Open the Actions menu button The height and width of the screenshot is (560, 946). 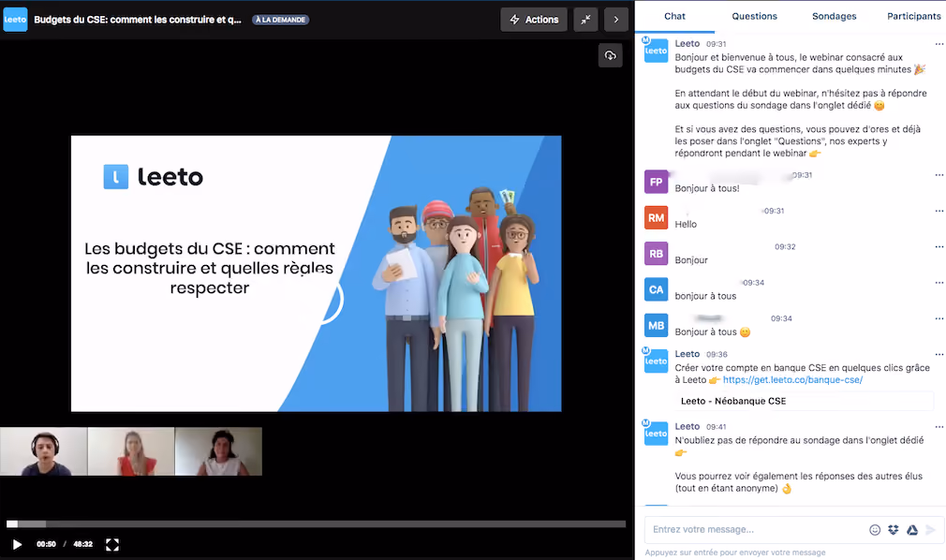pyautogui.click(x=533, y=20)
